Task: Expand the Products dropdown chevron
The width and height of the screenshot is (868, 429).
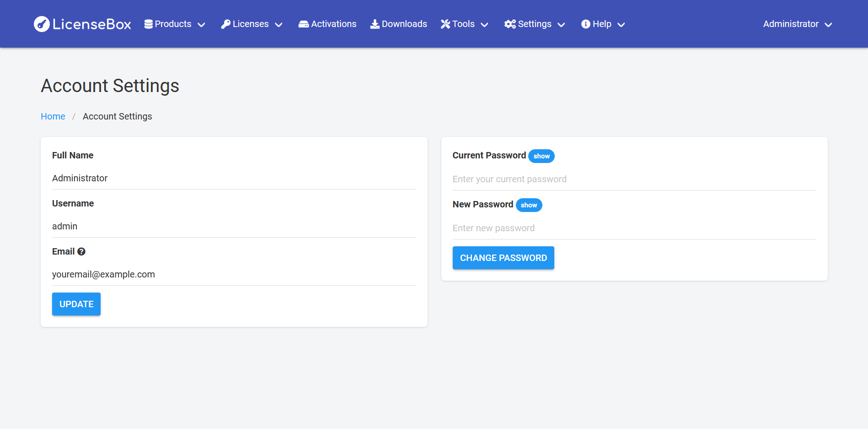Action: pyautogui.click(x=201, y=25)
